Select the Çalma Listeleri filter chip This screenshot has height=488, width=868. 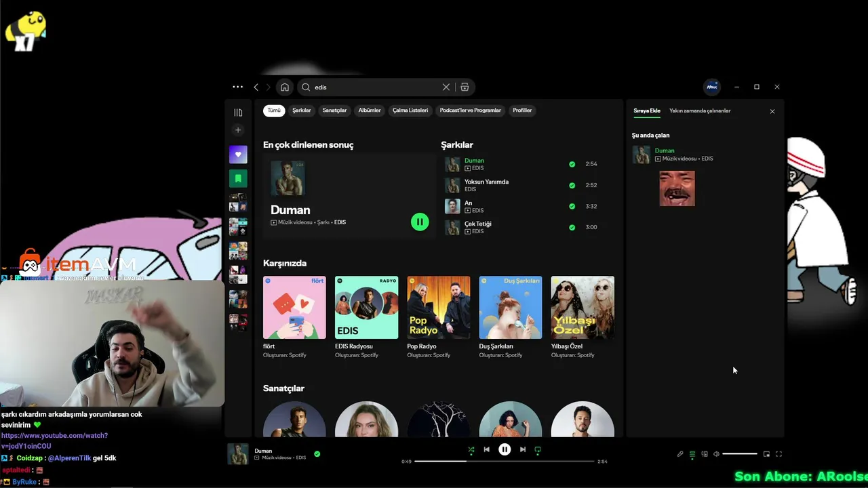click(x=410, y=110)
